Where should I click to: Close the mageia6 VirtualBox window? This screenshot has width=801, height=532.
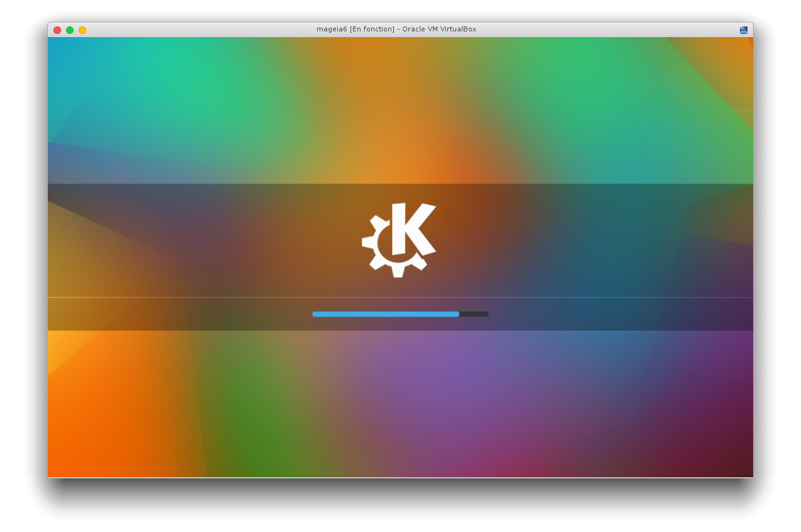click(x=57, y=30)
